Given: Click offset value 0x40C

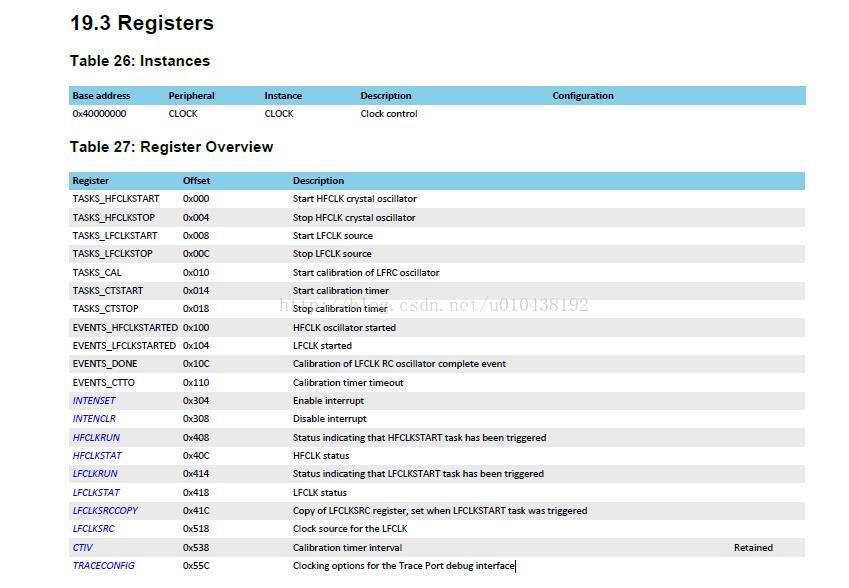Looking at the screenshot, I should [196, 456].
